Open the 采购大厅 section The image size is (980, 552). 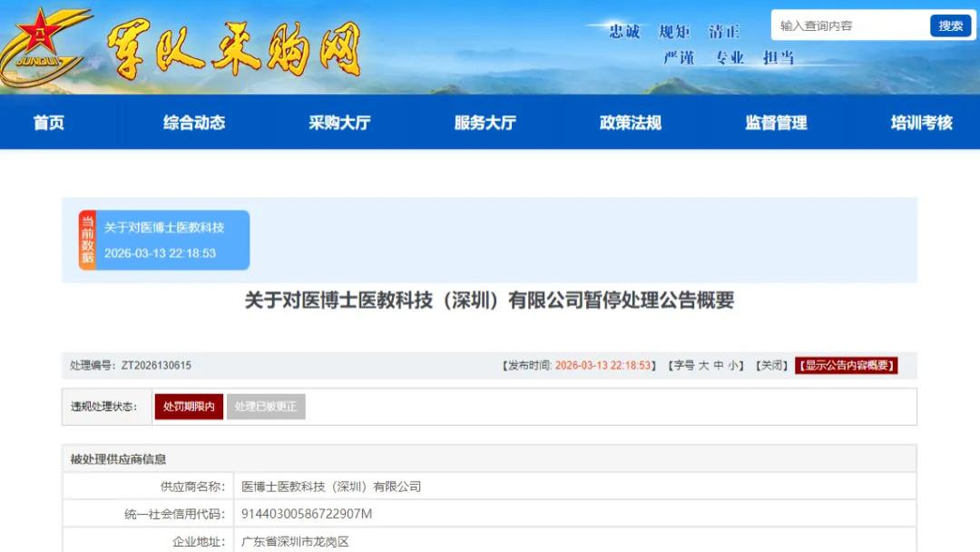click(340, 123)
